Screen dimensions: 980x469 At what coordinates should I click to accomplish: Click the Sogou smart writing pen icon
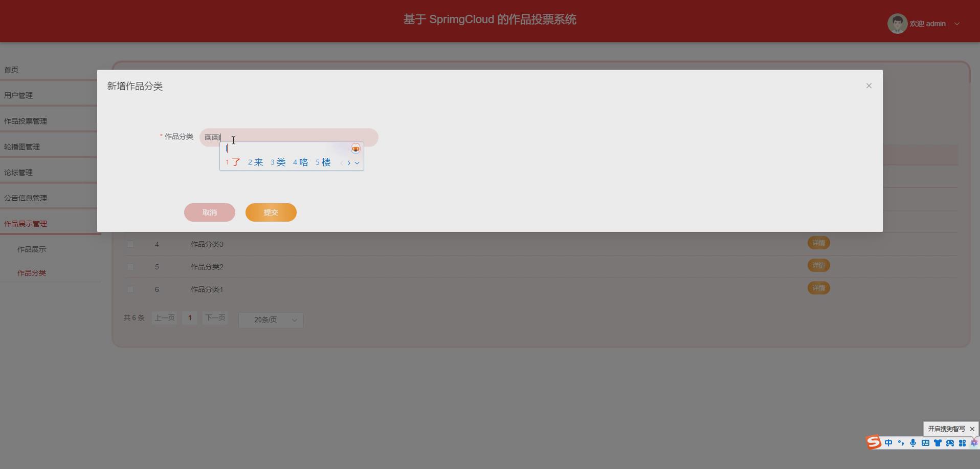pos(974,443)
